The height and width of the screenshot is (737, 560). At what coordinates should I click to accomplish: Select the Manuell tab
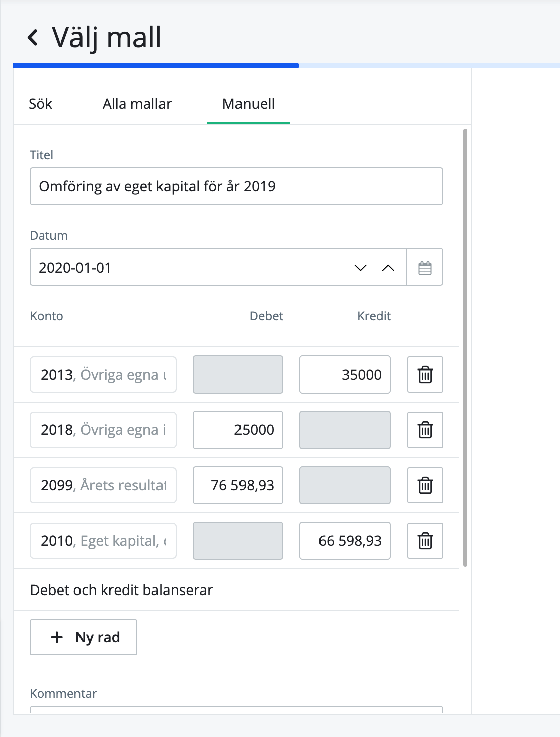[248, 104]
